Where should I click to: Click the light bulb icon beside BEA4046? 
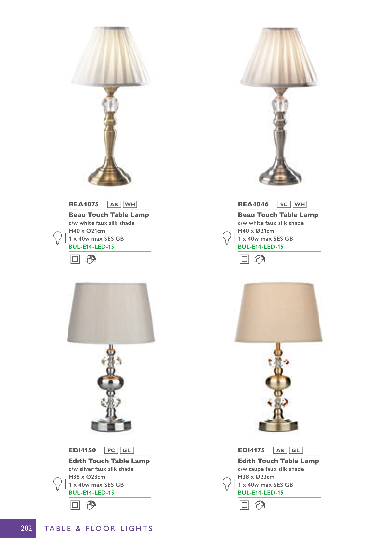tap(227, 238)
